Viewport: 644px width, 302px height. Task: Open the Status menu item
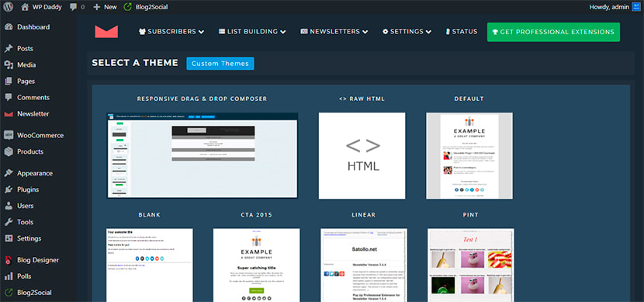pyautogui.click(x=461, y=32)
